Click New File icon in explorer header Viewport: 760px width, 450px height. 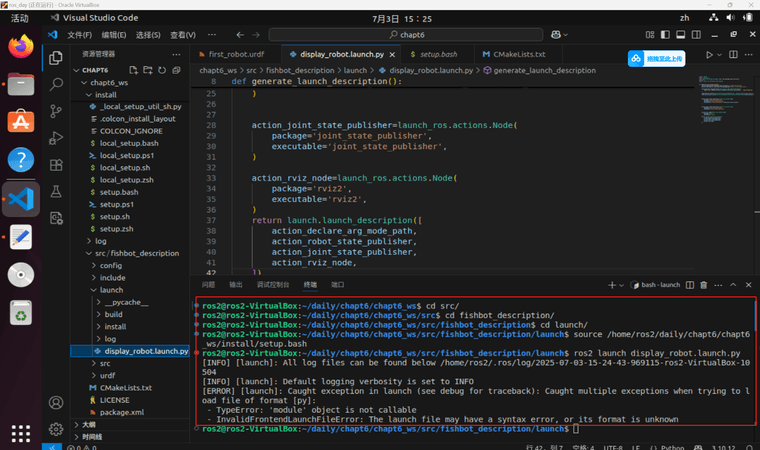point(133,70)
